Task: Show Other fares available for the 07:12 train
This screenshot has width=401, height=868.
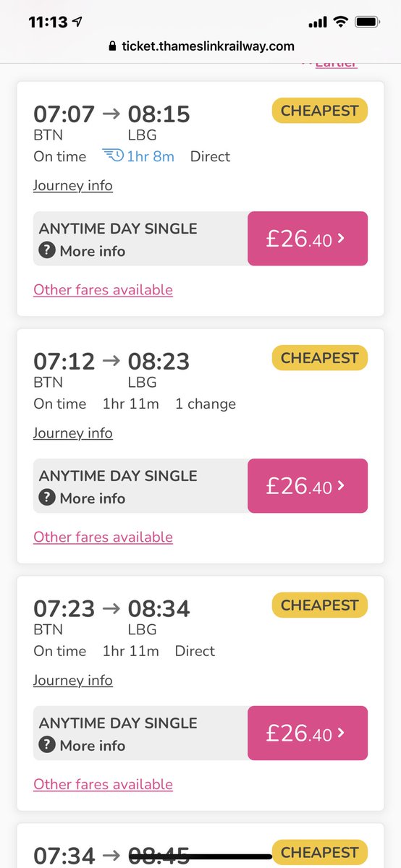Action: click(x=103, y=537)
